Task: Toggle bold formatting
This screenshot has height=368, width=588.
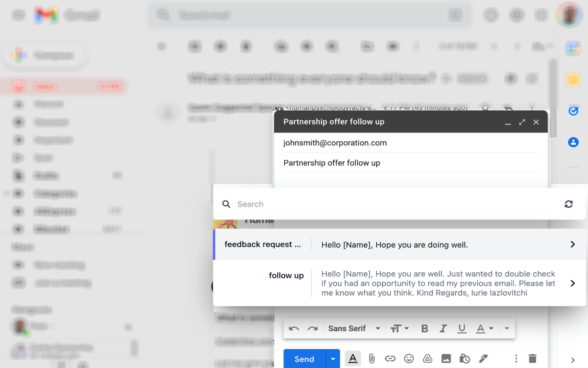Action: tap(424, 328)
